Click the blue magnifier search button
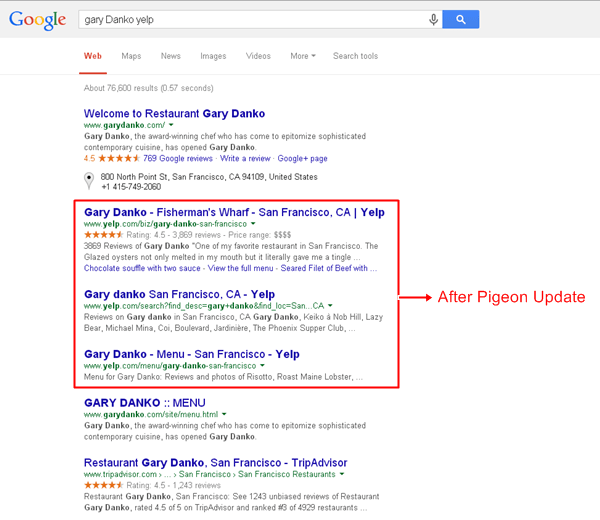The width and height of the screenshot is (600, 520). coord(461,20)
